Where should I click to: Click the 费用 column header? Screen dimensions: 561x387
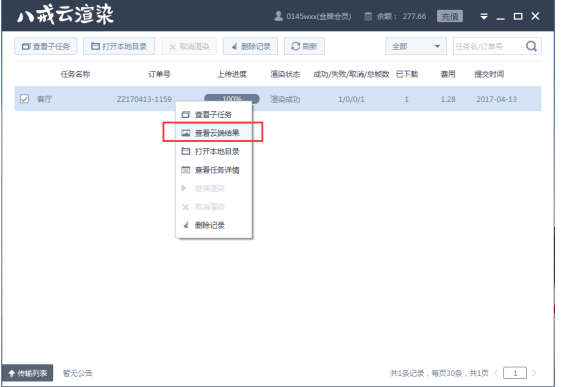tap(448, 74)
